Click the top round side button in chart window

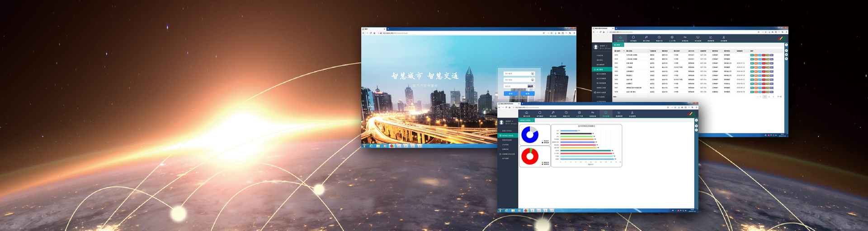[x=696, y=120]
